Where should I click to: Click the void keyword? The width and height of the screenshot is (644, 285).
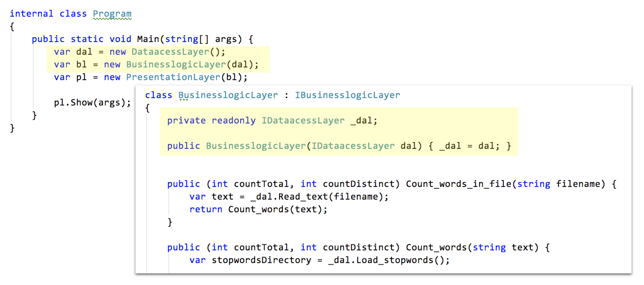pos(120,39)
